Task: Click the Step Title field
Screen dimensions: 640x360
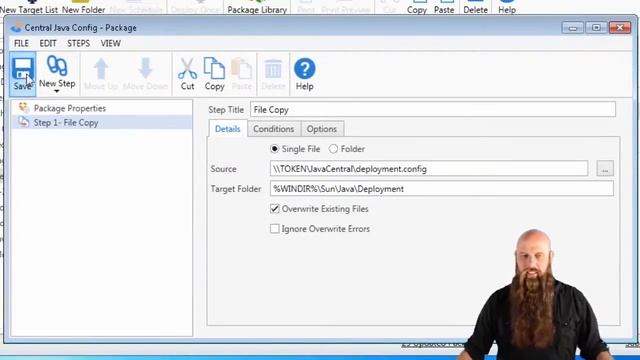Action: click(x=433, y=109)
